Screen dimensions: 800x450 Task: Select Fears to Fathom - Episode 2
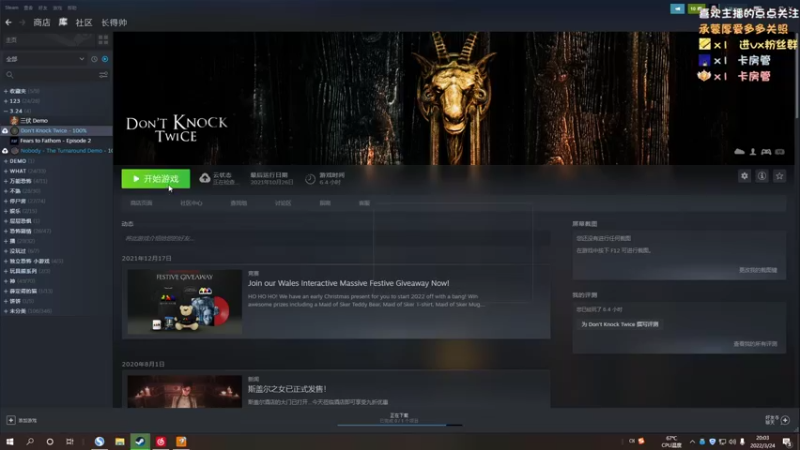(x=55, y=141)
